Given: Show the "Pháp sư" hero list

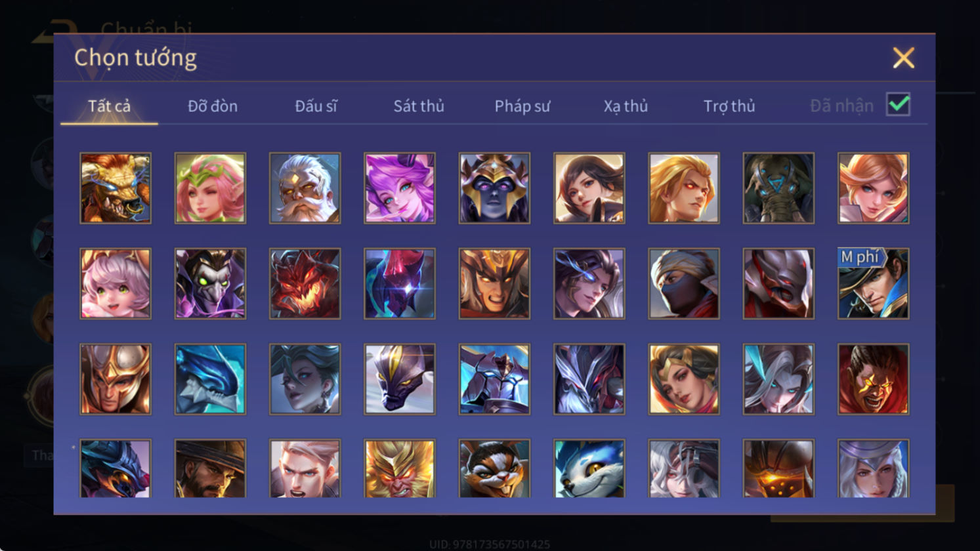Looking at the screenshot, I should tap(522, 106).
